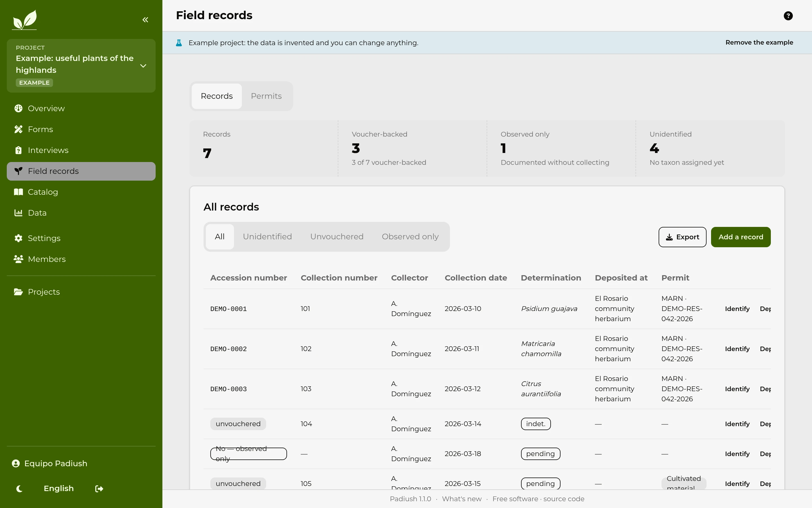This screenshot has height=508, width=812.
Task: Click the Forms pencil-ruler icon
Action: point(18,129)
